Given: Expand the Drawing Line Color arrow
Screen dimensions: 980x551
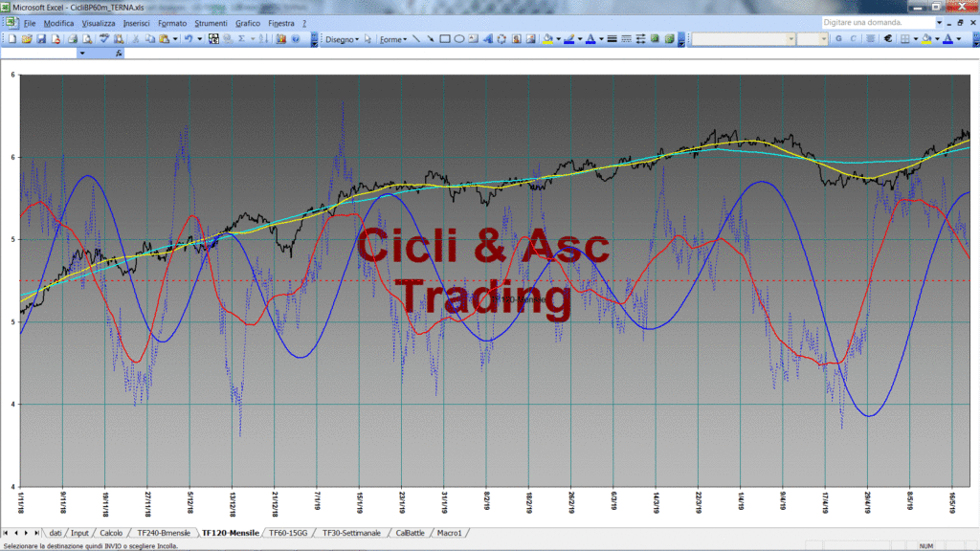Looking at the screenshot, I should click(580, 38).
